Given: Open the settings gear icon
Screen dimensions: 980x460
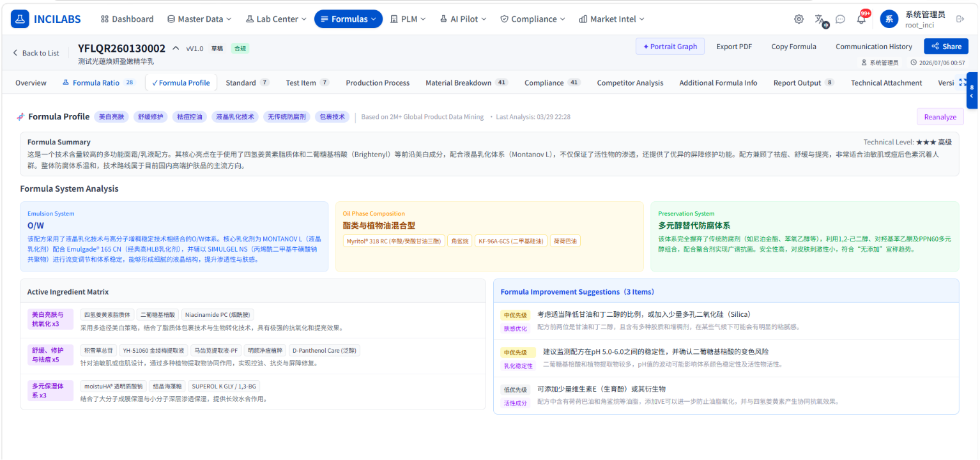Looking at the screenshot, I should coord(799,19).
